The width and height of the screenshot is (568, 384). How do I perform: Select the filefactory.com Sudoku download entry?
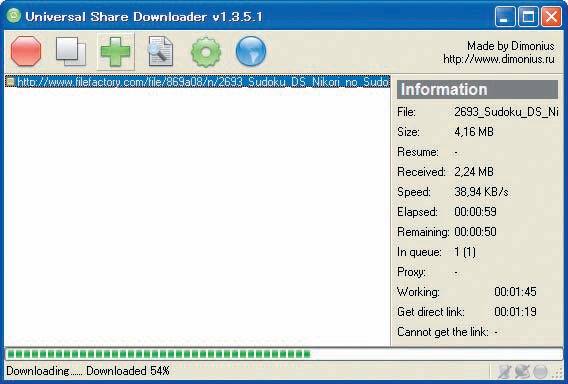pos(197,82)
